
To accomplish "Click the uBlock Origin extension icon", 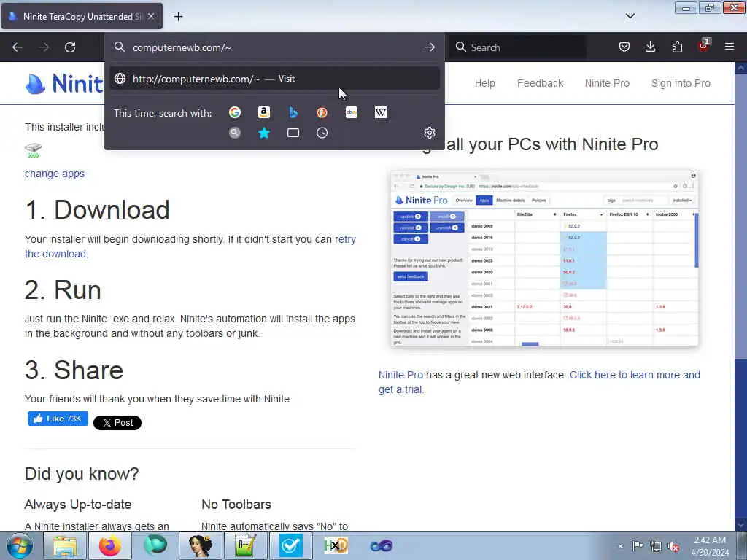I will [x=703, y=46].
